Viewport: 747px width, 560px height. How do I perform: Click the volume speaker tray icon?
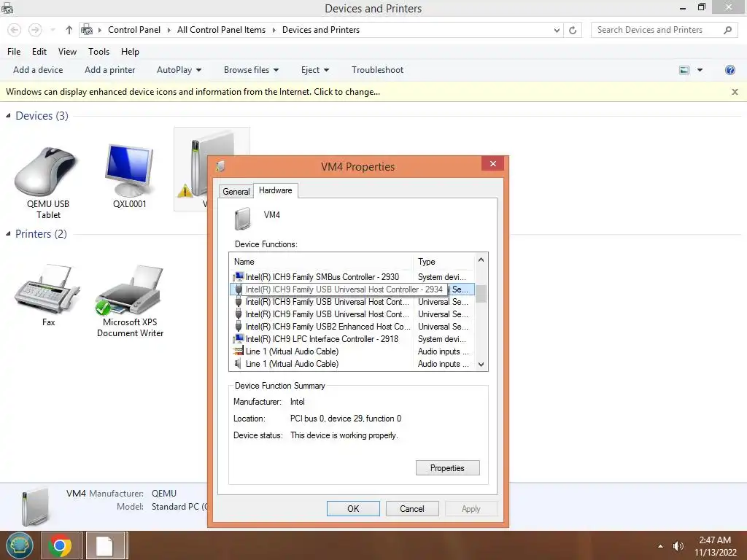coord(678,546)
